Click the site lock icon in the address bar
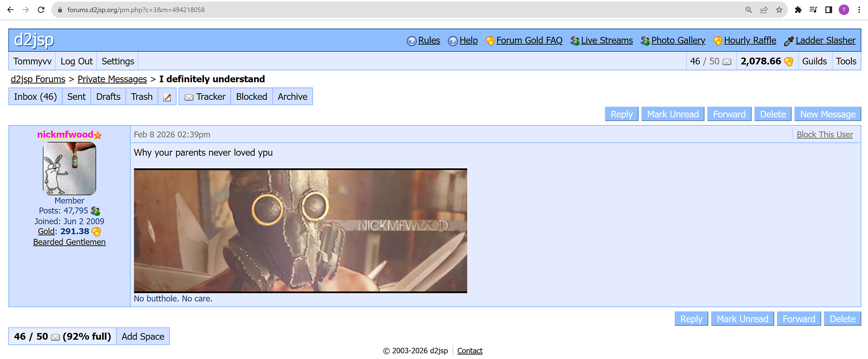The height and width of the screenshot is (359, 868). pos(60,10)
